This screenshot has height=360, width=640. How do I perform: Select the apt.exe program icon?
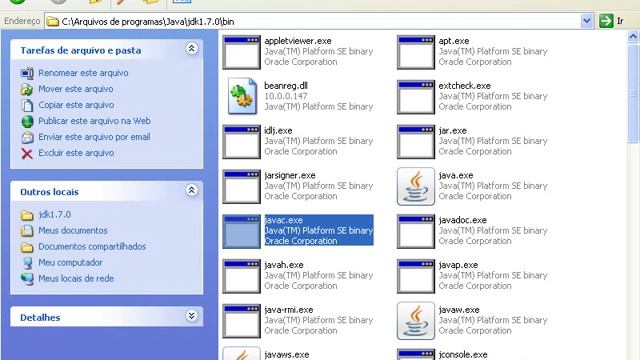pos(416,52)
